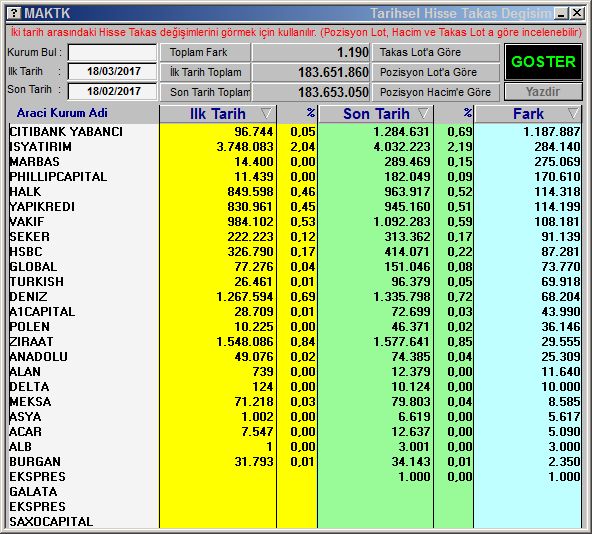Click Ilk Tarih value 96.744
Screen dimensions: 592x534
tap(253, 131)
